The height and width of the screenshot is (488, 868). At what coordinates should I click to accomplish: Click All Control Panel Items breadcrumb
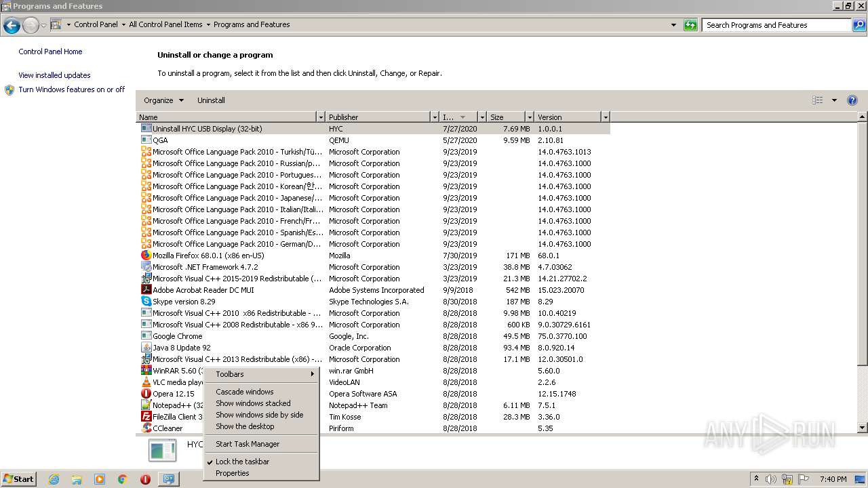tap(165, 24)
